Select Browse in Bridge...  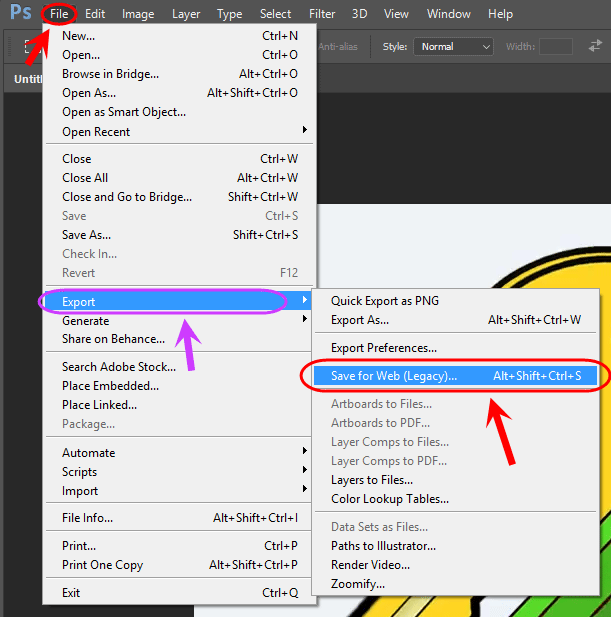(180, 74)
